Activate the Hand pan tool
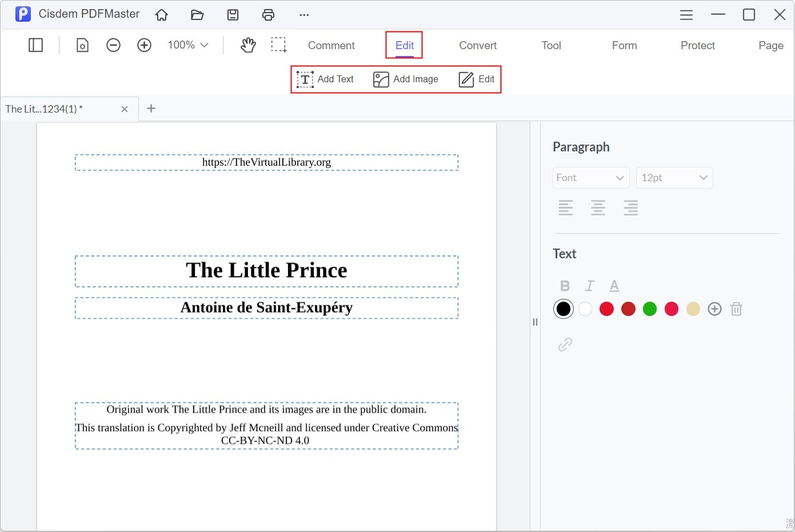The image size is (795, 532). 248,45
